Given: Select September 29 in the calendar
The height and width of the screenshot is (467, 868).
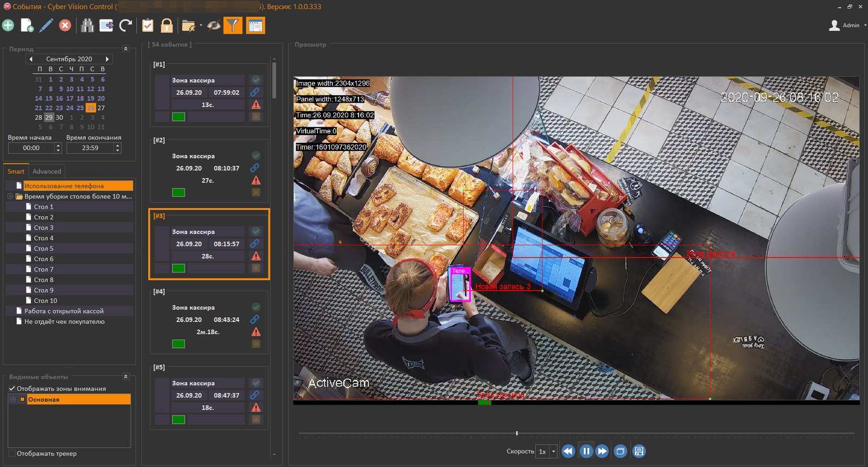Looking at the screenshot, I should [49, 117].
